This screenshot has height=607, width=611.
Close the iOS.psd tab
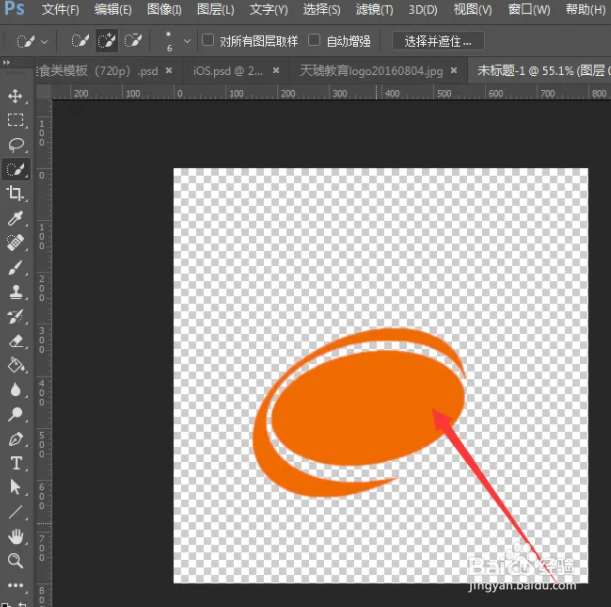[x=276, y=71]
